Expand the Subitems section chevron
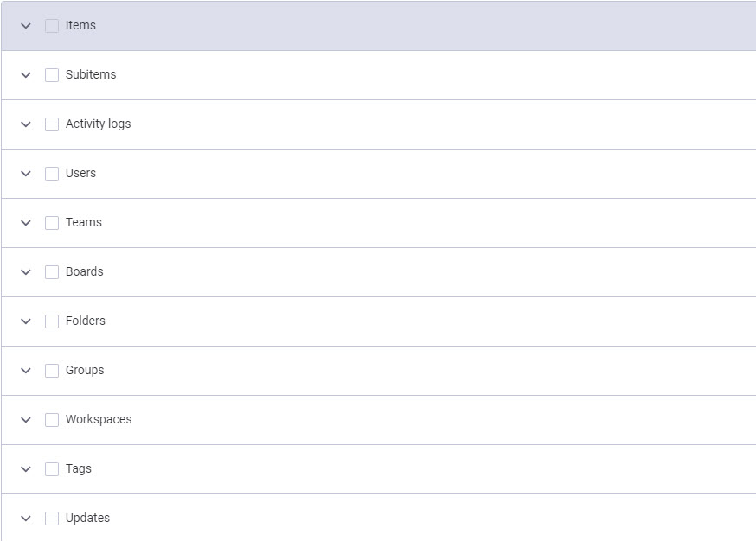Image resolution: width=756 pixels, height=541 pixels. (26, 75)
